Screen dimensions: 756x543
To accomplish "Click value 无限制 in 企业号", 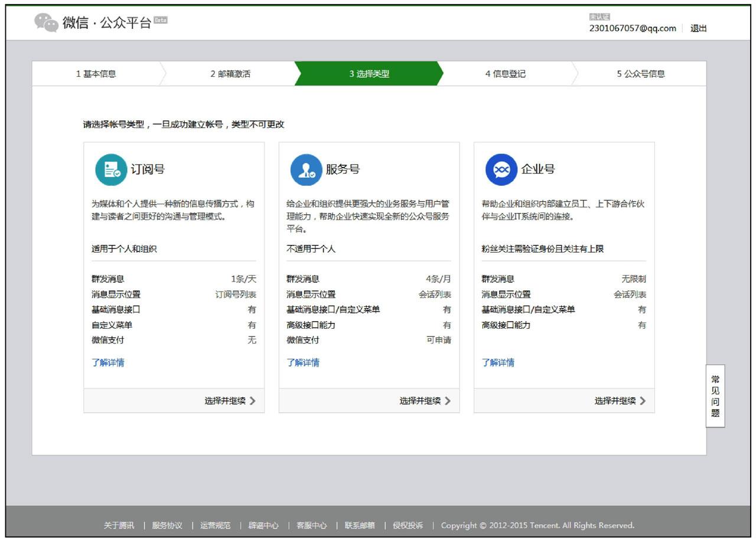I will (x=634, y=279).
